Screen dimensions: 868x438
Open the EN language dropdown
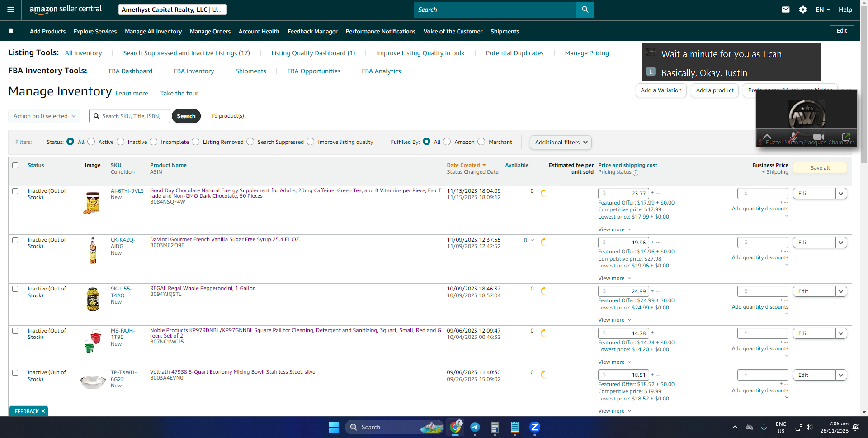tap(822, 10)
